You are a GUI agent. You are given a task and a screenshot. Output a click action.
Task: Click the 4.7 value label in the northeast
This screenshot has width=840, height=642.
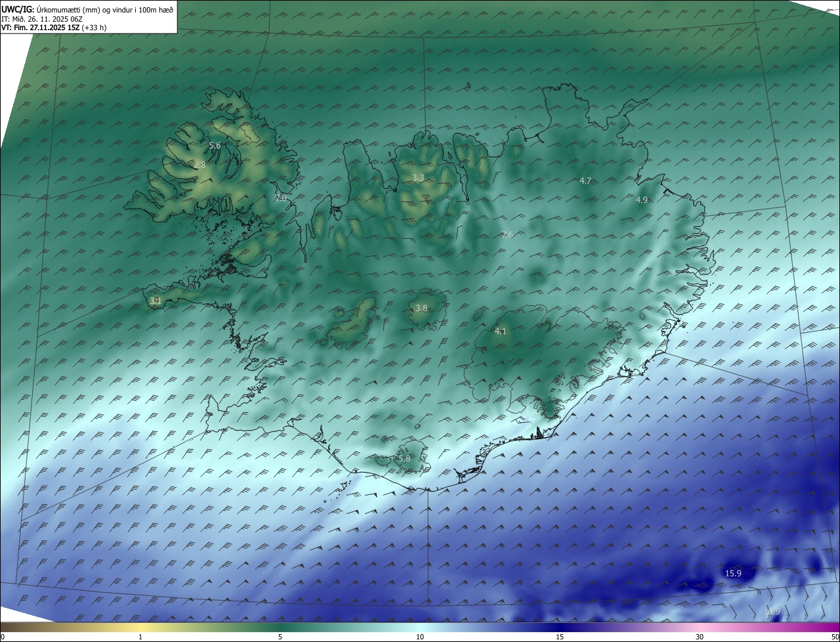[x=585, y=181]
